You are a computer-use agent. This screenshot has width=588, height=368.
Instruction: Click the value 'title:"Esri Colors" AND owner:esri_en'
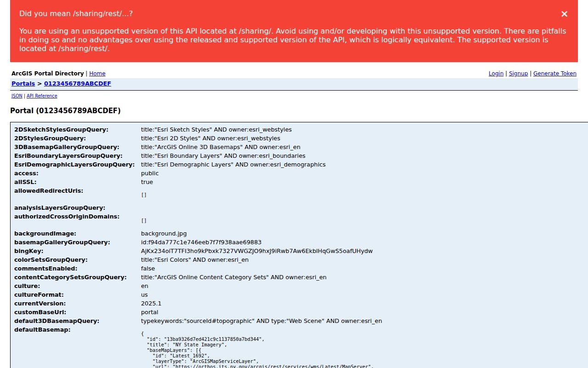(x=195, y=260)
